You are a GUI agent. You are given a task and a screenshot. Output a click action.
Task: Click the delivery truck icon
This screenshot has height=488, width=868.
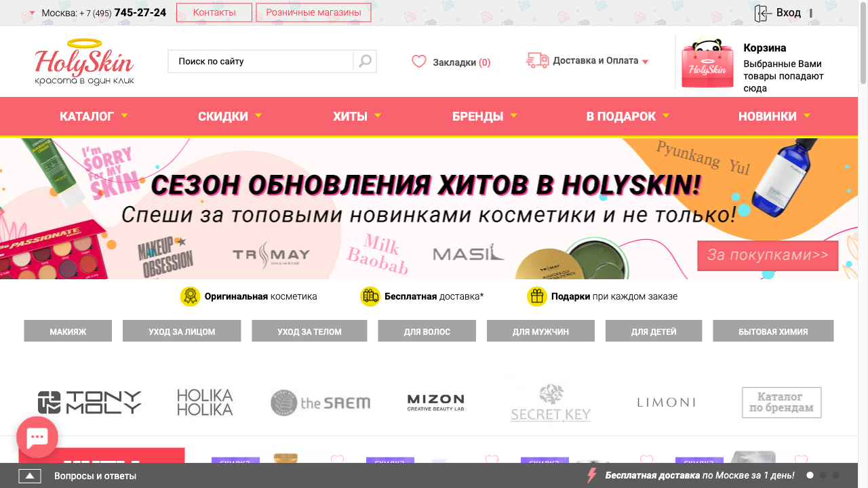537,60
